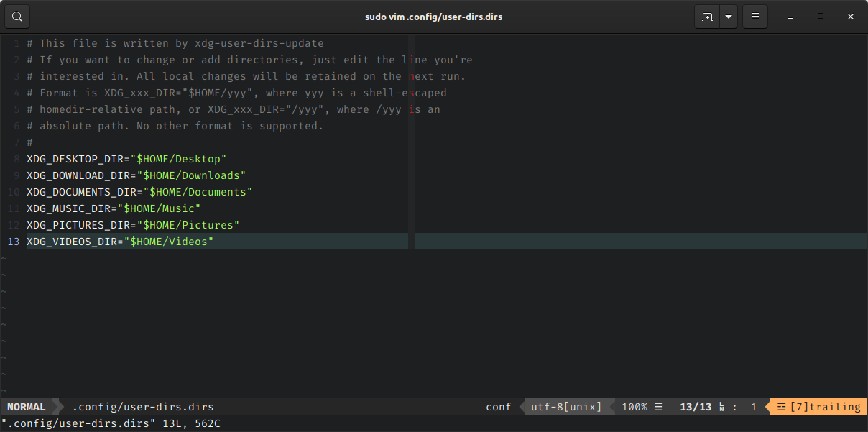868x432 pixels.
Task: Click the '.config/user-dirs.dirs' filename in status line
Action: click(x=143, y=407)
